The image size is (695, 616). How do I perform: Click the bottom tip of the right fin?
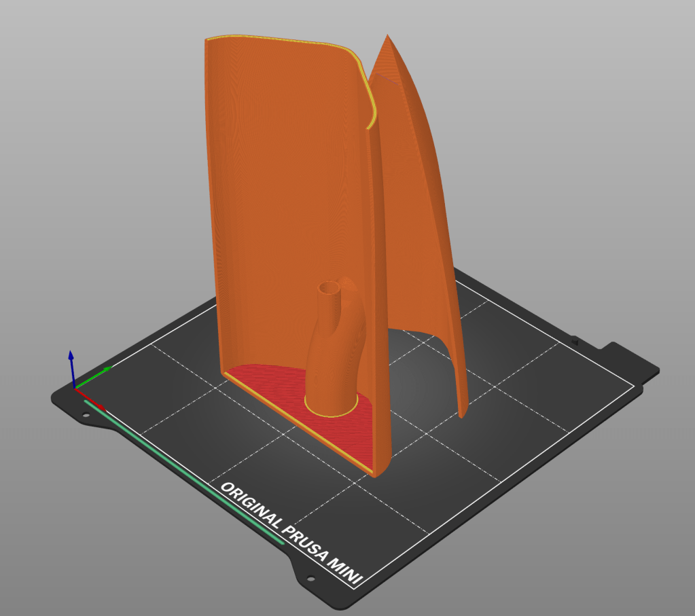point(462,413)
